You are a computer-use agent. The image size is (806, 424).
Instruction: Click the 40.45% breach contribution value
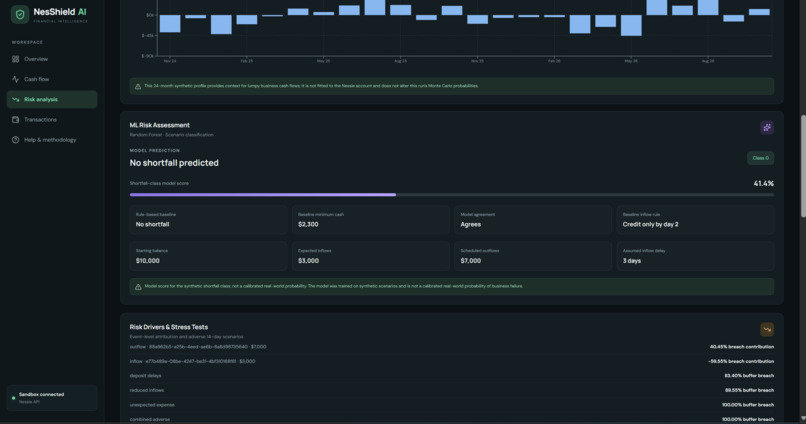[742, 347]
